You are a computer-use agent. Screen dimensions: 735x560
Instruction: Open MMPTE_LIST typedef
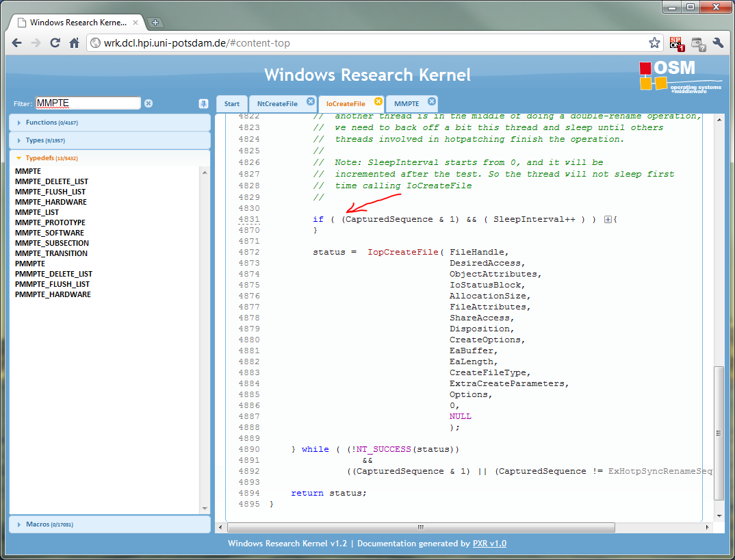36,212
